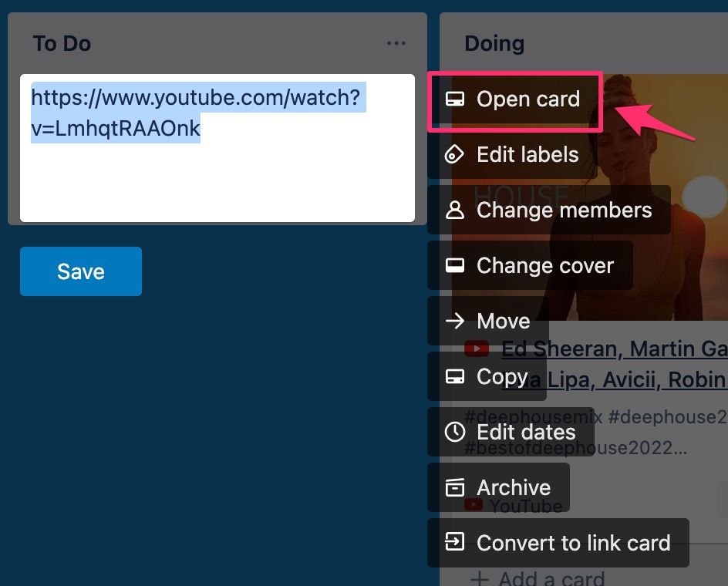Image resolution: width=728 pixels, height=586 pixels.
Task: Click the Change cover icon
Action: pyautogui.click(x=454, y=265)
